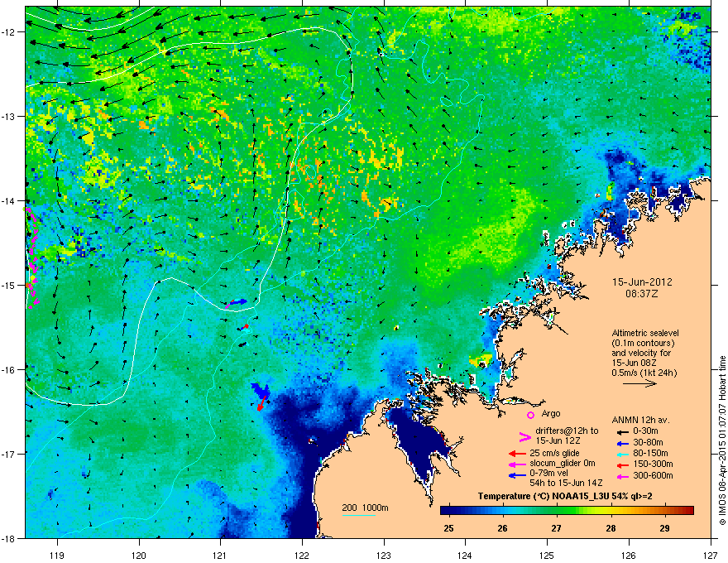This screenshot has width=728, height=563.
Task: Click the colorbar value 27
Action: click(556, 528)
